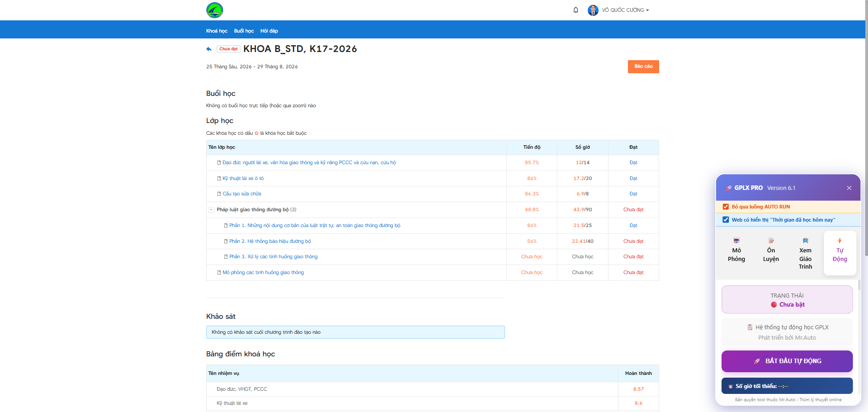This screenshot has height=412, width=868.
Task: Open the Mô phỏng các tình huống giao thông link
Action: (x=263, y=272)
